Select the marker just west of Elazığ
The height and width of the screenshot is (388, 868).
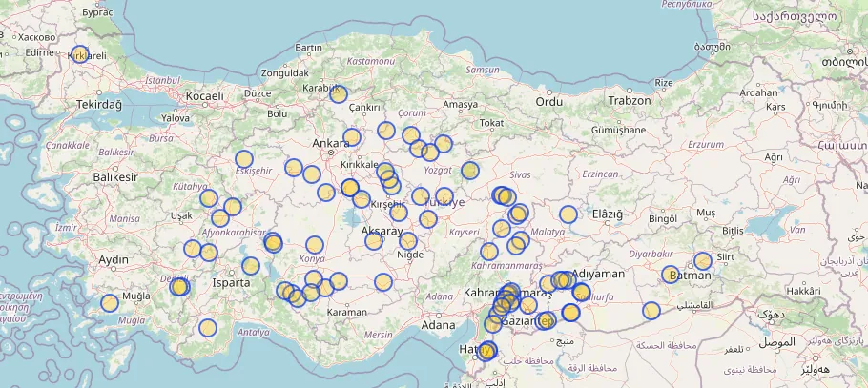(x=568, y=214)
